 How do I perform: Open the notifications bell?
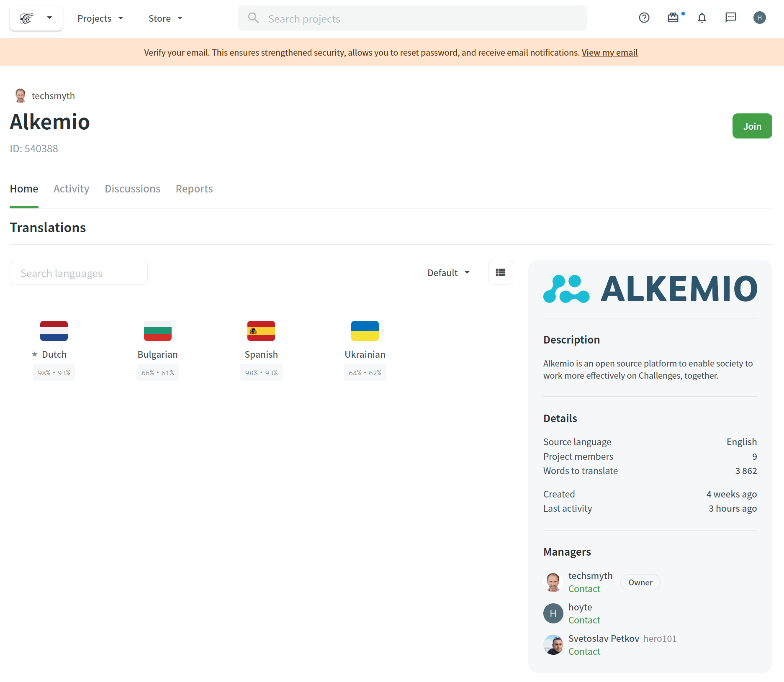coord(702,18)
